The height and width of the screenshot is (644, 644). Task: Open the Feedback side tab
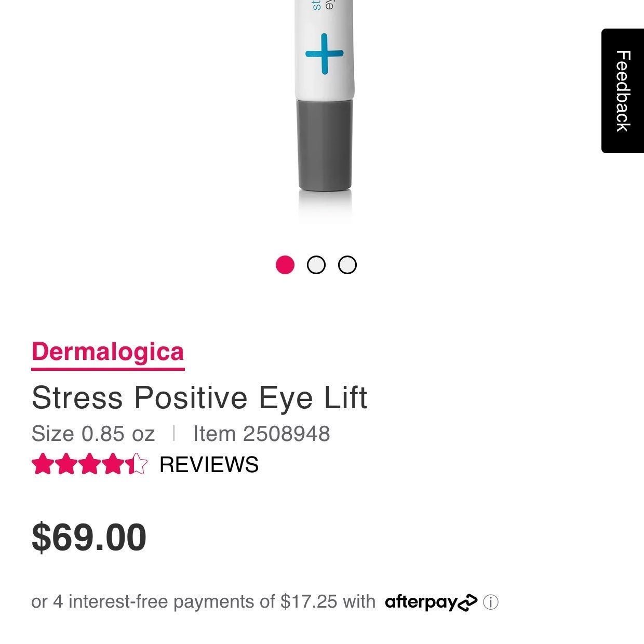click(622, 91)
